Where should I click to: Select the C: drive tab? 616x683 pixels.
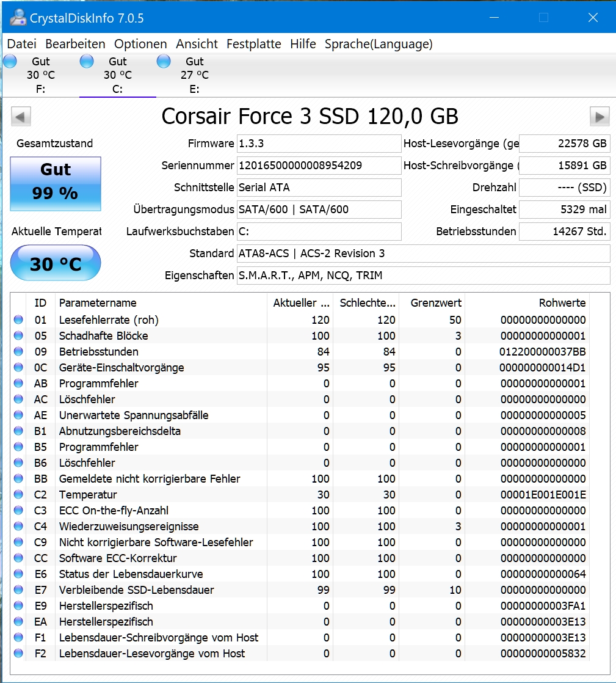tap(118, 75)
